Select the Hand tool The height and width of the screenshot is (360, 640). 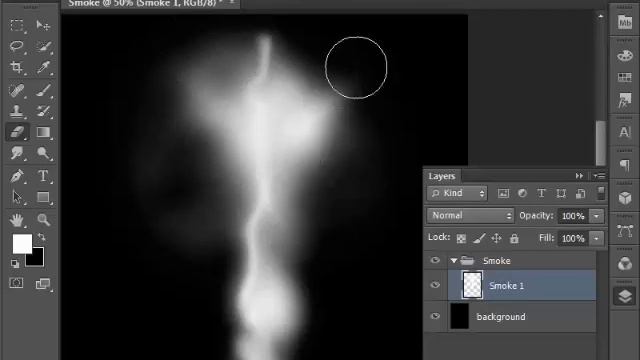[x=17, y=220]
